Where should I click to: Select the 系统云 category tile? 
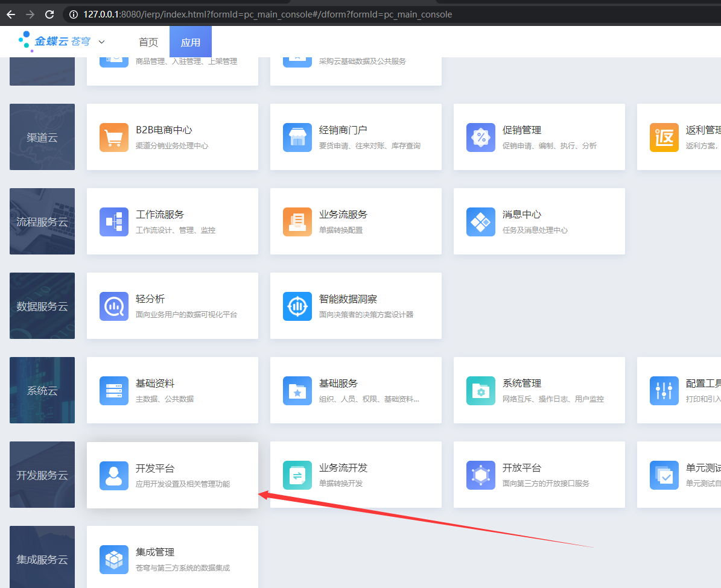42,391
